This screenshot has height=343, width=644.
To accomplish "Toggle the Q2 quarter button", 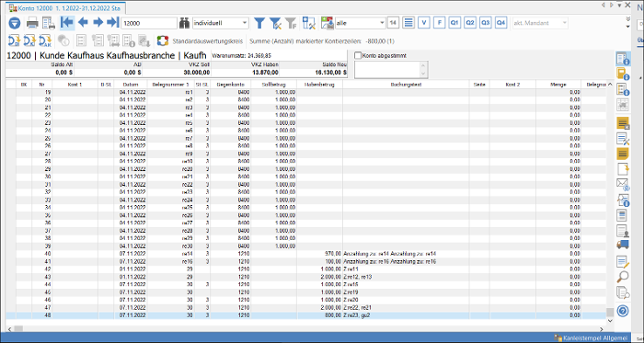I will click(x=470, y=23).
